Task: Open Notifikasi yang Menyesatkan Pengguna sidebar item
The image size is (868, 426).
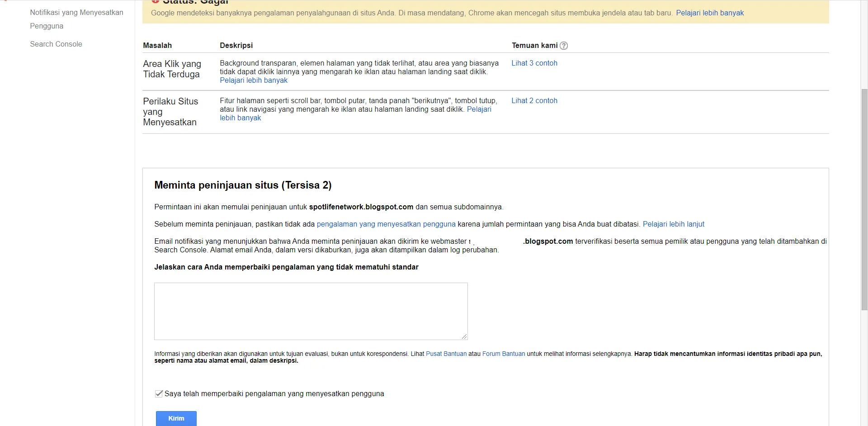Action: tap(76, 19)
